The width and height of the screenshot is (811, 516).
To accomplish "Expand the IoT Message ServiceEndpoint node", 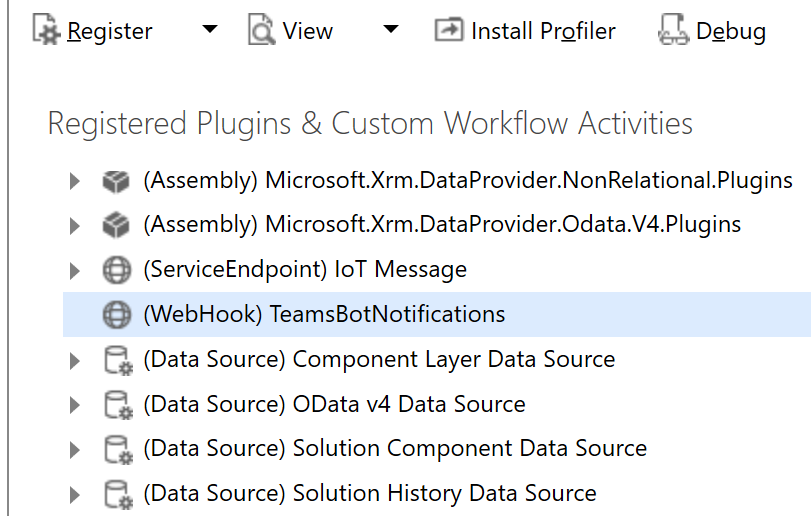I will 74,270.
